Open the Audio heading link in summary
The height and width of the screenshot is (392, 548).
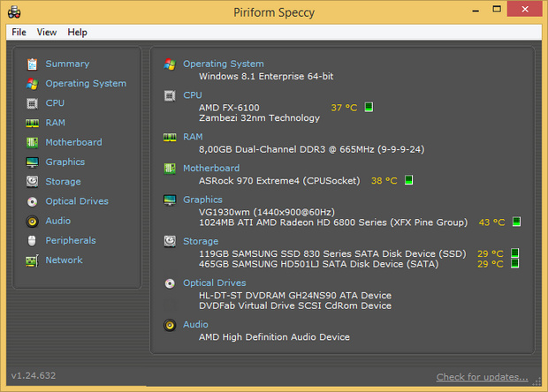[195, 324]
